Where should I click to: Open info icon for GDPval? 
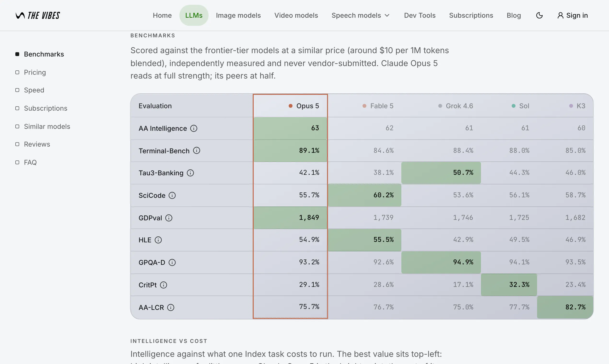pyautogui.click(x=169, y=218)
